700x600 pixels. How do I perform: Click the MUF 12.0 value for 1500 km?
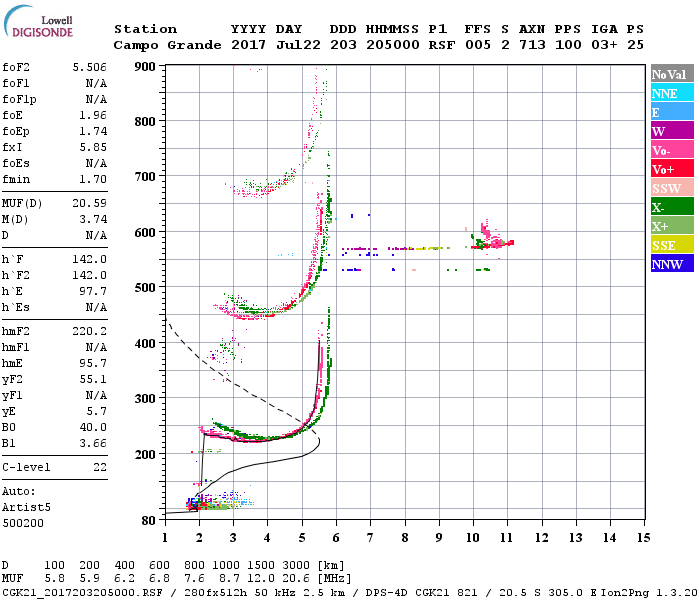click(x=261, y=578)
